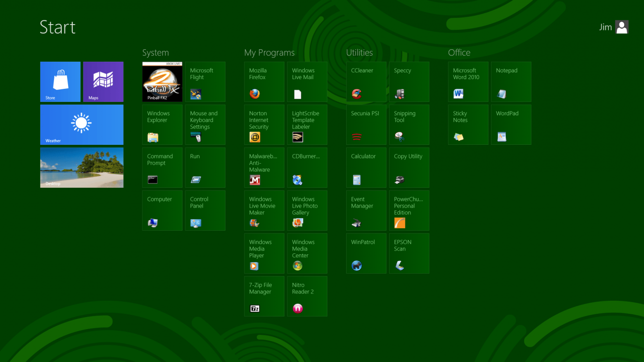Launch WordPad tile
Viewport: 644px width, 362px height.
point(511,125)
